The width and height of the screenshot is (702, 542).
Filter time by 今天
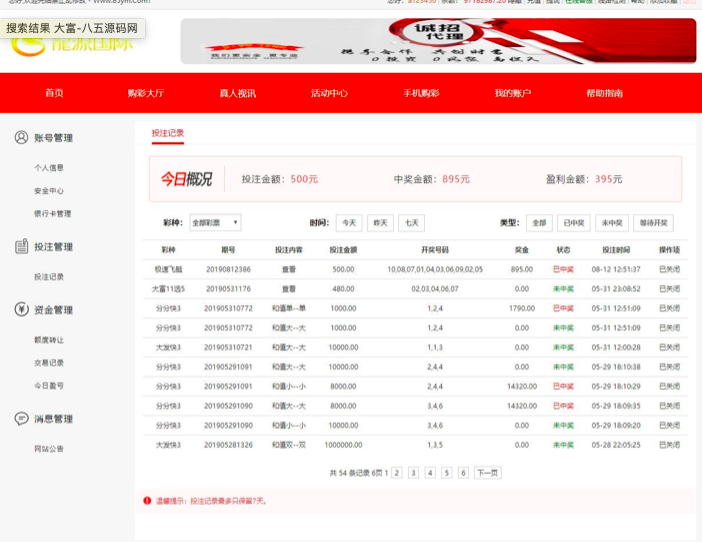coord(349,223)
